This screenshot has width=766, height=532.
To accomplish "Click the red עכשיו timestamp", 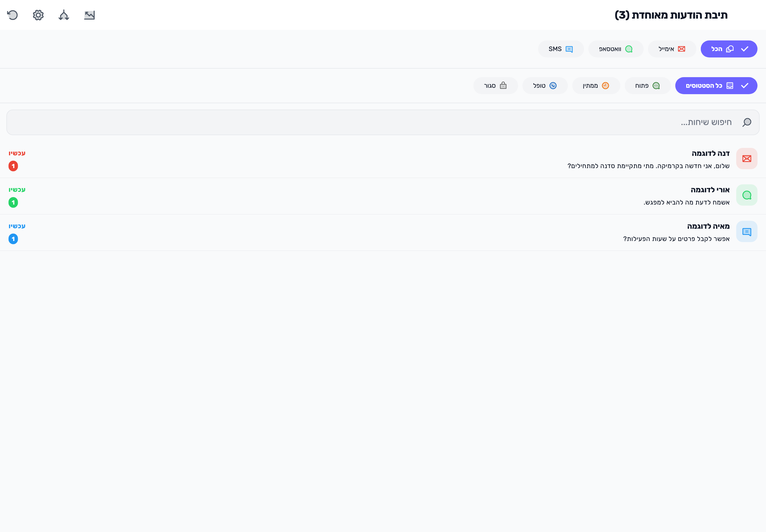I will pos(17,153).
